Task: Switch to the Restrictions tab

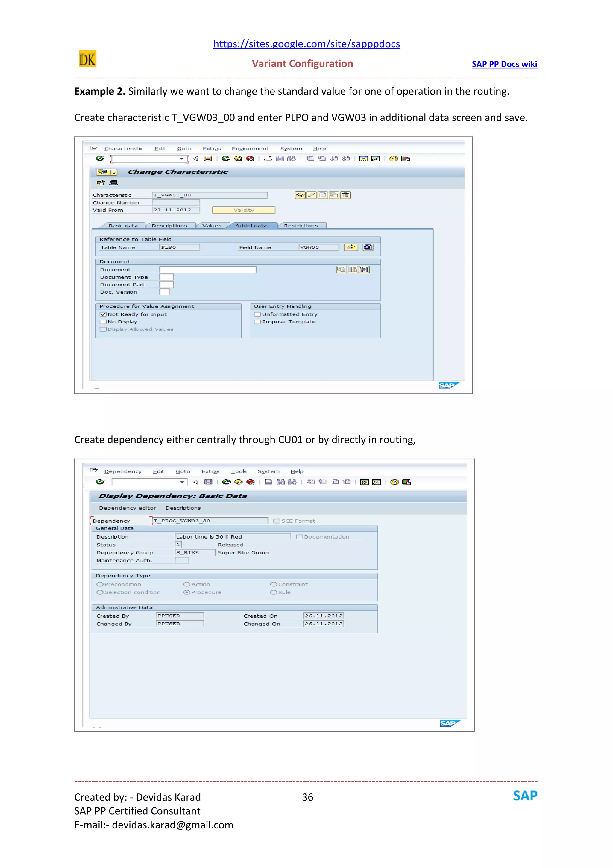Action: pyautogui.click(x=301, y=226)
